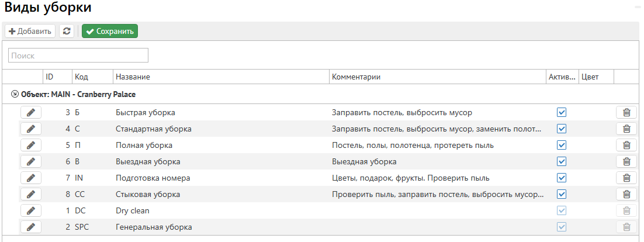
Task: Remove Выездная уборка using its trash icon
Action: coord(626,161)
